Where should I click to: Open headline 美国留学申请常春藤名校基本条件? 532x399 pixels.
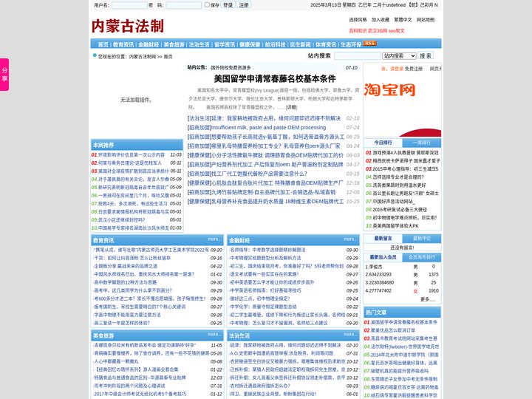tap(275, 79)
